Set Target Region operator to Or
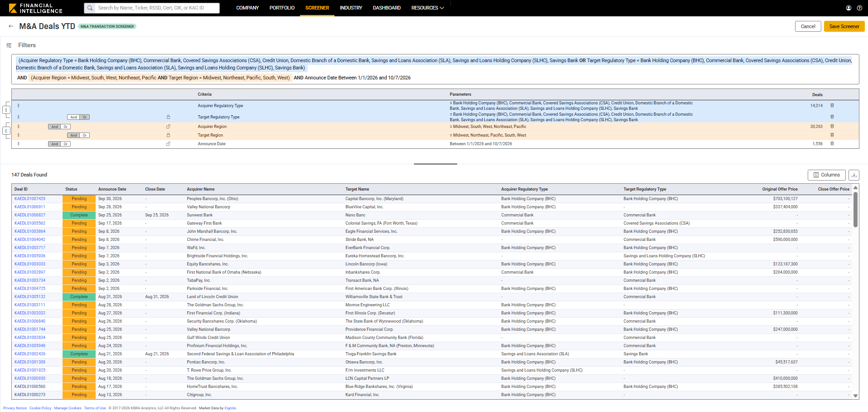The height and width of the screenshot is (412, 868). pos(84,135)
